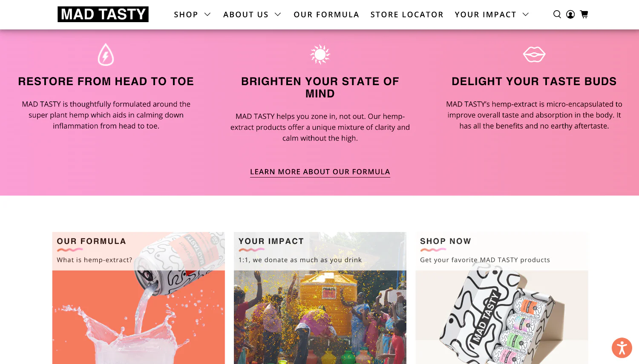Click the '1:1, we donate as much as you drink' link
Viewport: 639px width, 364px height.
(x=300, y=260)
